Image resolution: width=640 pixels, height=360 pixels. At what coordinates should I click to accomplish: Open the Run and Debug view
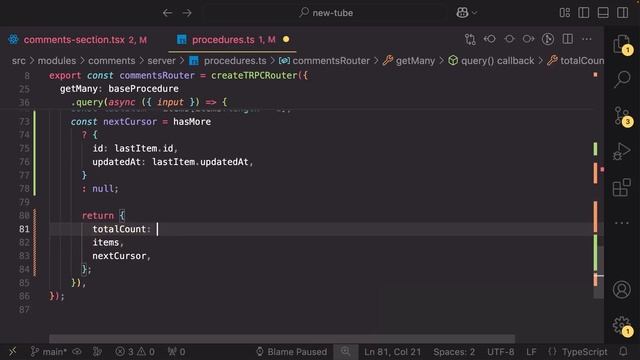[x=622, y=151]
